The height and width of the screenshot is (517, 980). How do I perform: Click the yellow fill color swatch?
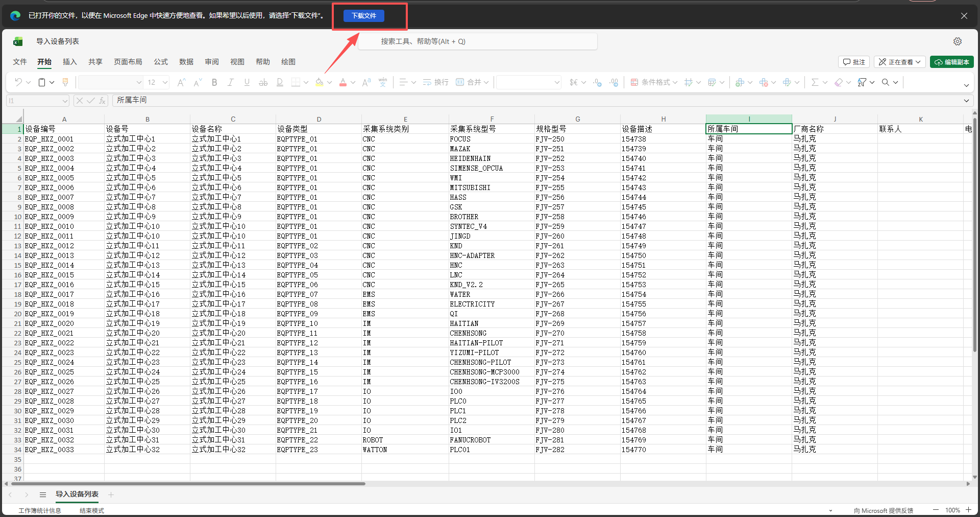click(319, 82)
